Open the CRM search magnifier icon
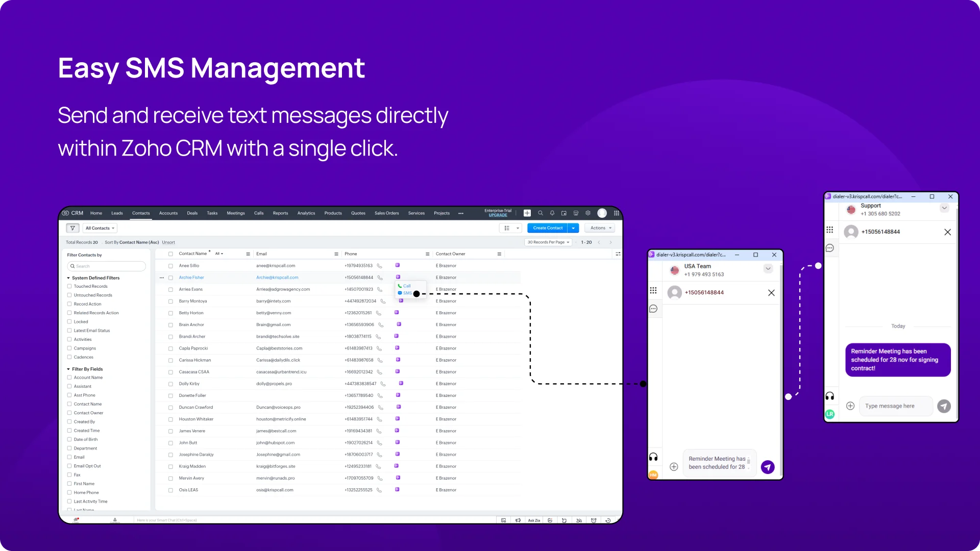980x551 pixels. tap(540, 213)
